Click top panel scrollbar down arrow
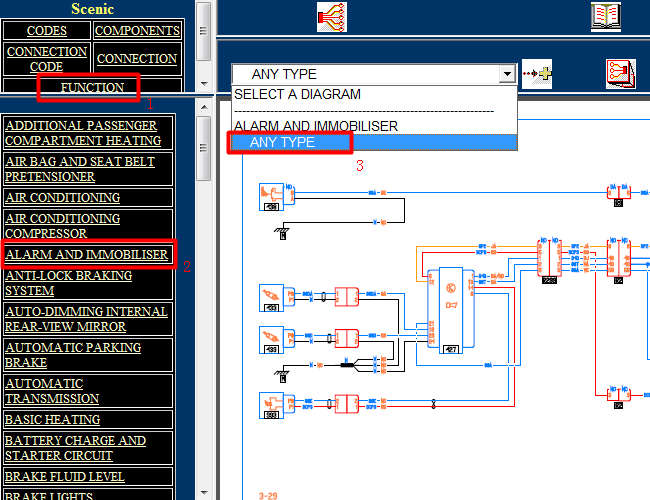 tap(204, 84)
